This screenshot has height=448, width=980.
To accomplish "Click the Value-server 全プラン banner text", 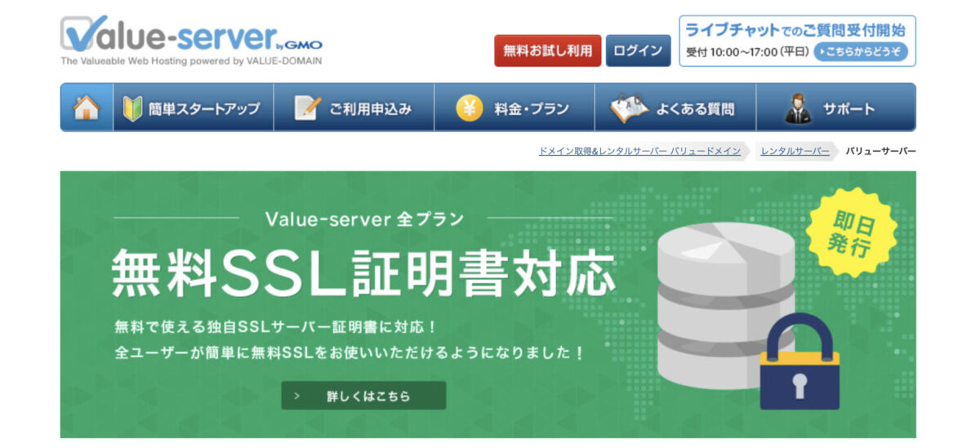I will coord(364,220).
